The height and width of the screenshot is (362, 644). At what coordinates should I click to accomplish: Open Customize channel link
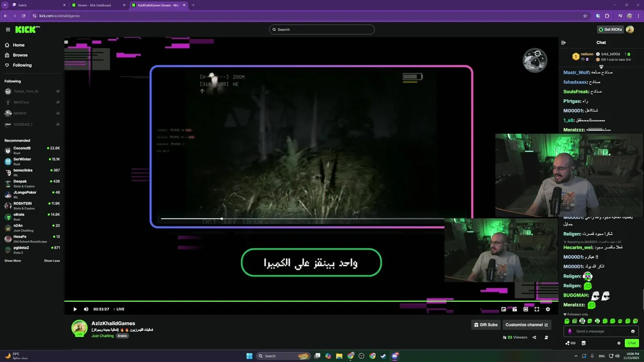coord(526,325)
